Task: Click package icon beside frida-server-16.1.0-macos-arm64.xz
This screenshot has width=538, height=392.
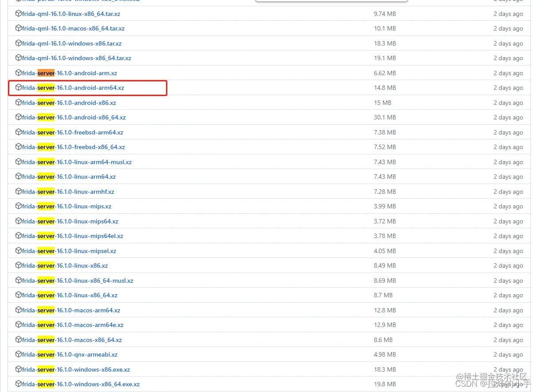Action: pyautogui.click(x=19, y=310)
